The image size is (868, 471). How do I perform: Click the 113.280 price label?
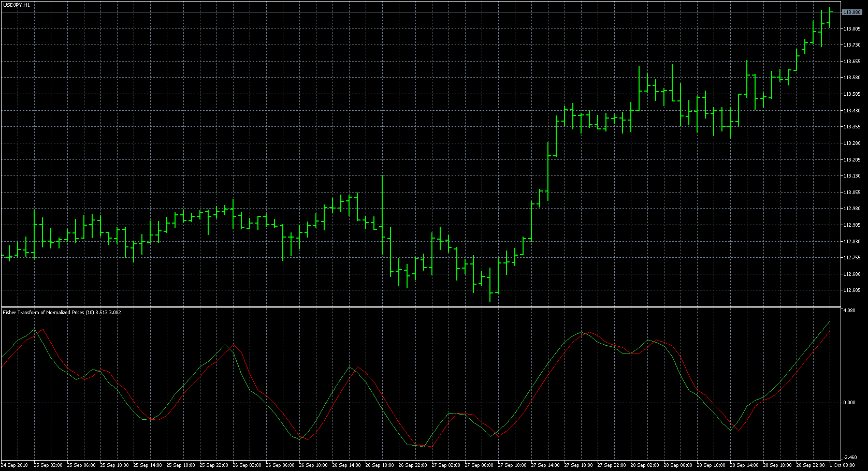point(852,143)
